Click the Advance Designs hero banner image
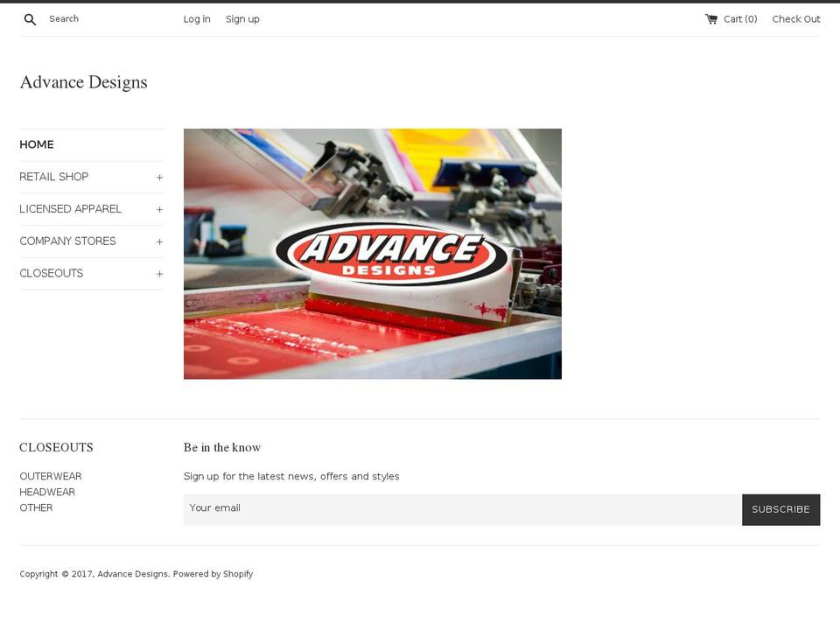840x630 pixels. pyautogui.click(x=373, y=254)
